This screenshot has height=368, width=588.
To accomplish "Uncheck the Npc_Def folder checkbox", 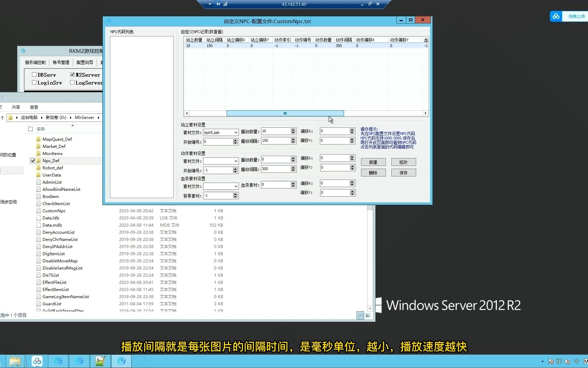I will pyautogui.click(x=33, y=160).
